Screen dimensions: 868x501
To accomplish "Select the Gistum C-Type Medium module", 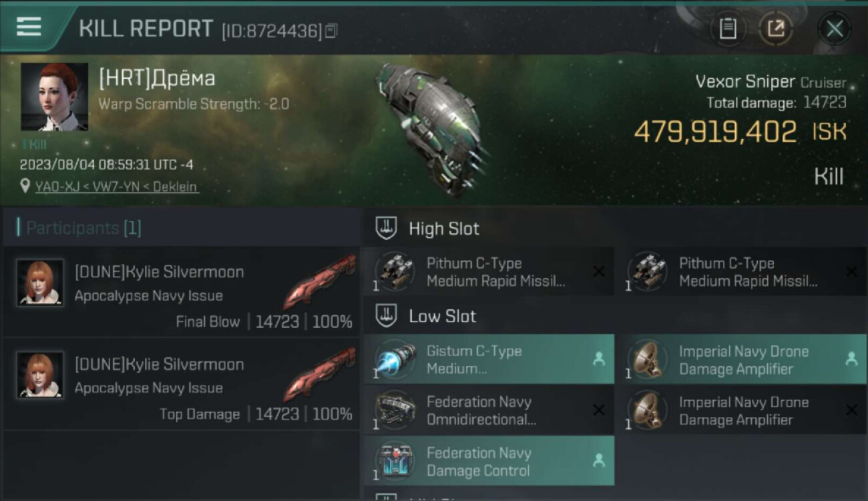I will pyautogui.click(x=488, y=359).
